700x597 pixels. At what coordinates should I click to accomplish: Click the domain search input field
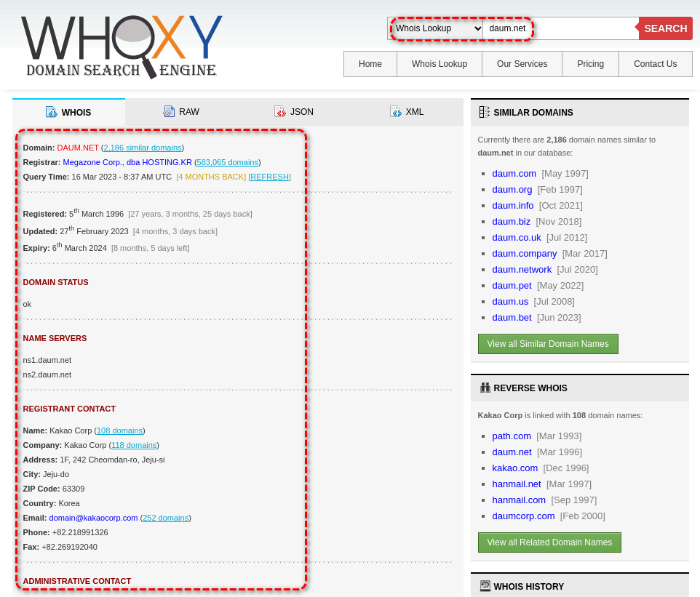pyautogui.click(x=561, y=28)
